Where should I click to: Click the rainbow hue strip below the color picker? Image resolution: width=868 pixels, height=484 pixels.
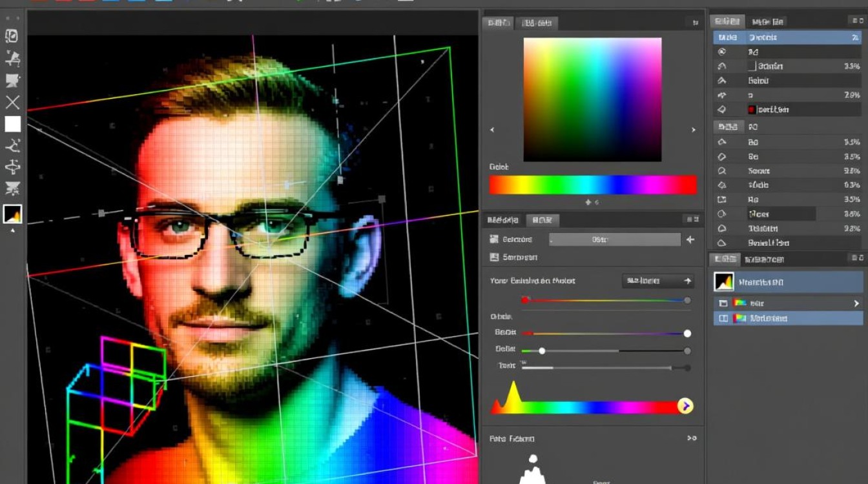pyautogui.click(x=592, y=185)
